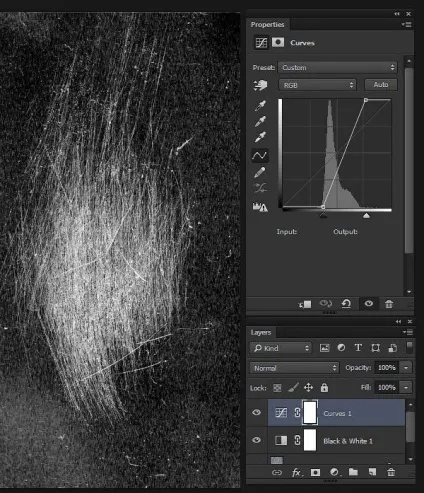The height and width of the screenshot is (493, 424).
Task: Select the pencil draw curve tool
Action: click(260, 172)
